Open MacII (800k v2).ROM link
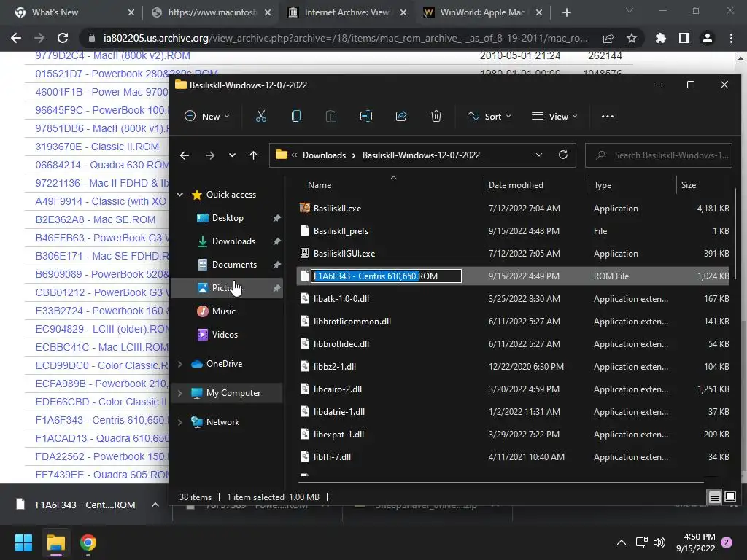The image size is (747, 560). coord(112,55)
